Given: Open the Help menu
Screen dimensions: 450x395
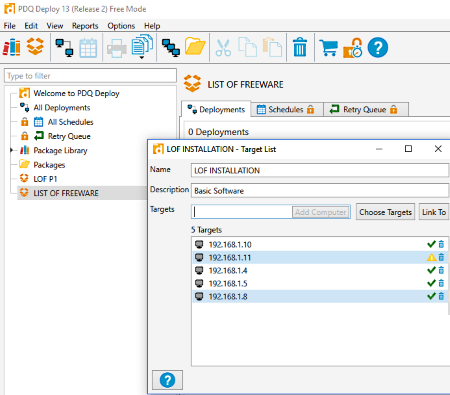Looking at the screenshot, I should (x=152, y=26).
